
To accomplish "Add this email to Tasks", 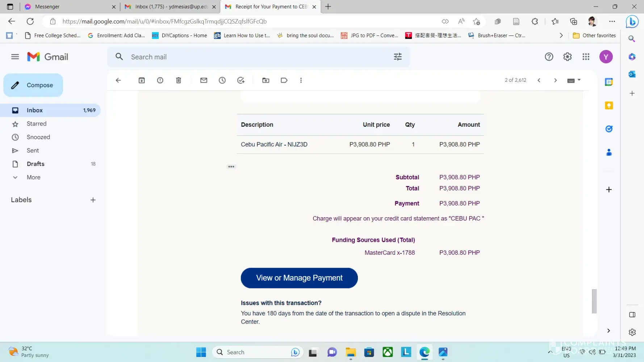I will pyautogui.click(x=241, y=80).
